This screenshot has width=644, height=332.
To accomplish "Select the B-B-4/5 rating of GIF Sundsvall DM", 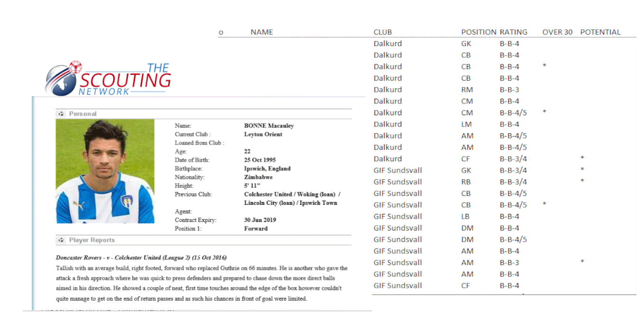I will [x=513, y=240].
